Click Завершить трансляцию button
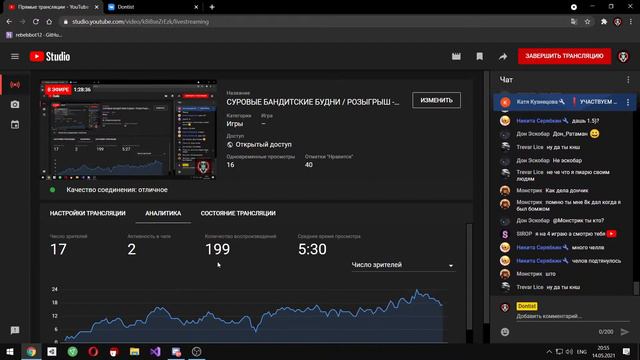 click(564, 56)
